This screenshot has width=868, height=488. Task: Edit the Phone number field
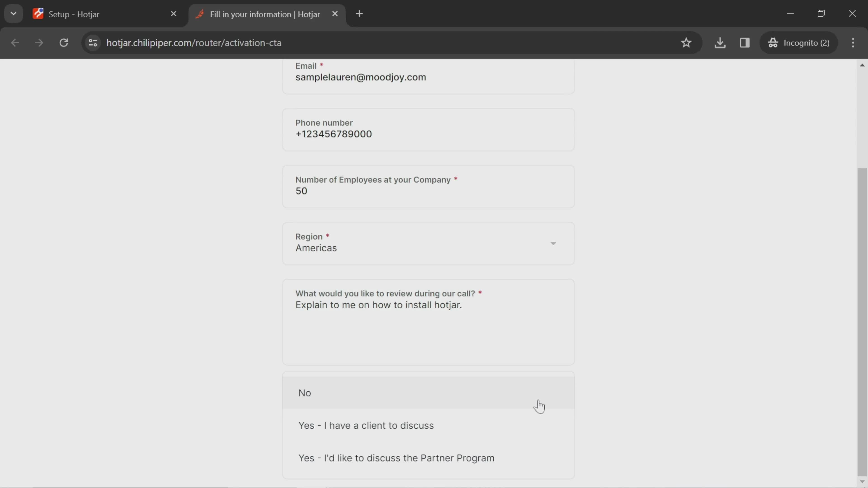(428, 130)
